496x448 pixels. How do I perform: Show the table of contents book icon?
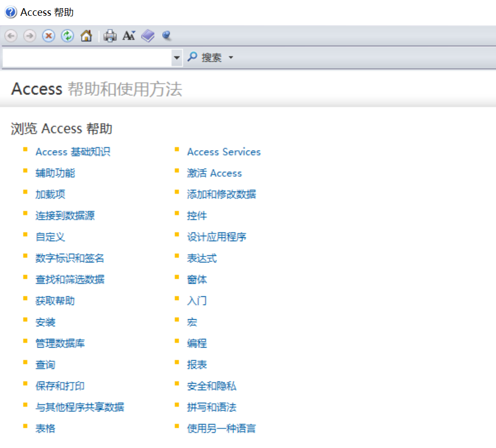(x=147, y=35)
